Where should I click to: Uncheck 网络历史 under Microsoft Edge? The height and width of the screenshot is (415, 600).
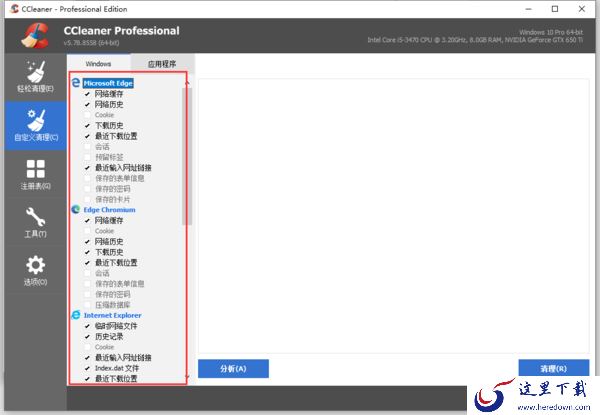[x=87, y=104]
